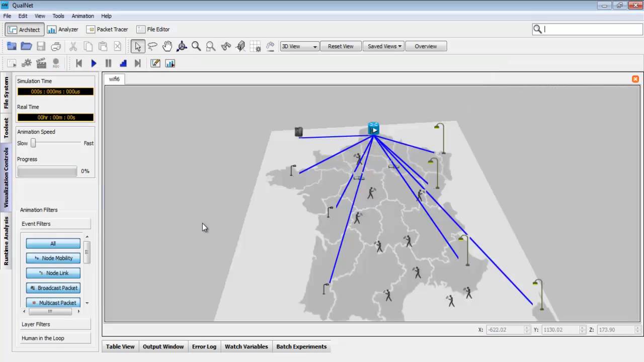The height and width of the screenshot is (362, 644).
Task: Stop the simulation with the blue stop icon
Action: coord(123,63)
